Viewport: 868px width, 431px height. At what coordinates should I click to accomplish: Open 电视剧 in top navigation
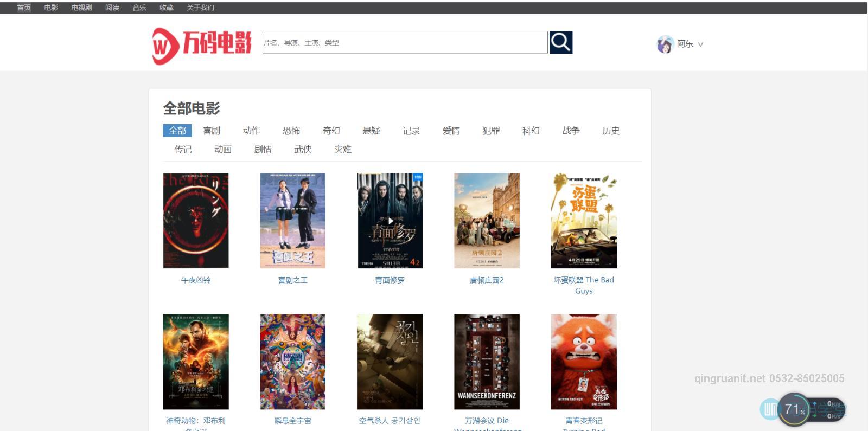[x=81, y=8]
